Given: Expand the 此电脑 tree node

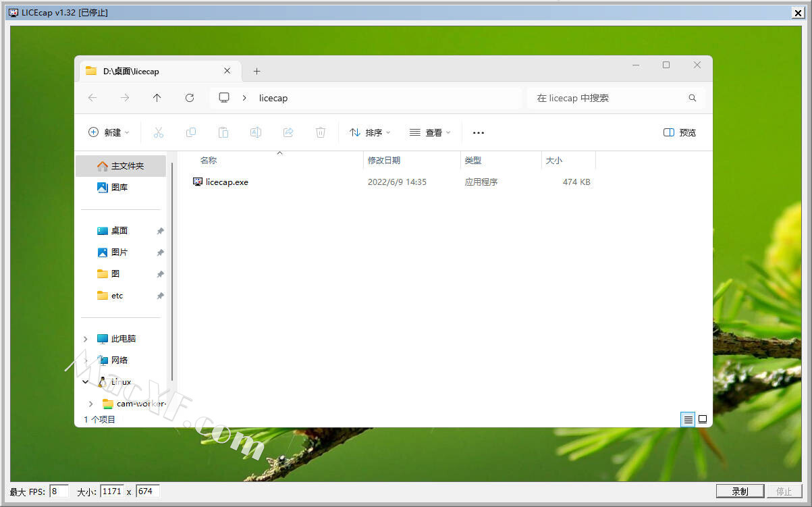Looking at the screenshot, I should [x=86, y=339].
